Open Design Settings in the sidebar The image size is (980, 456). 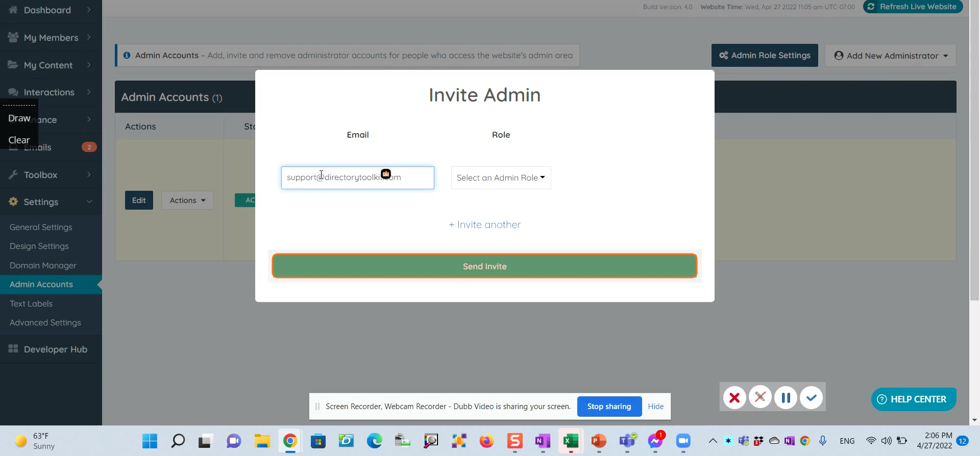point(39,246)
